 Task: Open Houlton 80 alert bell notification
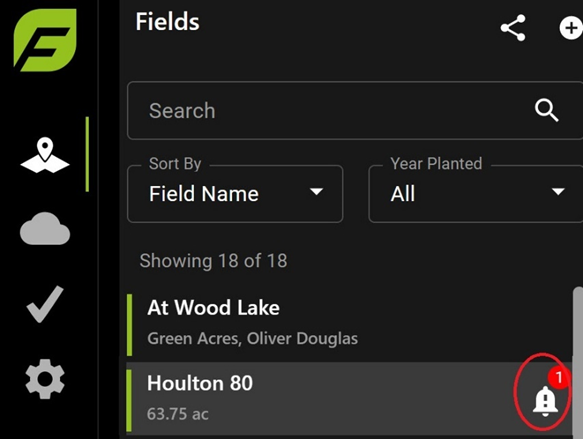click(545, 401)
